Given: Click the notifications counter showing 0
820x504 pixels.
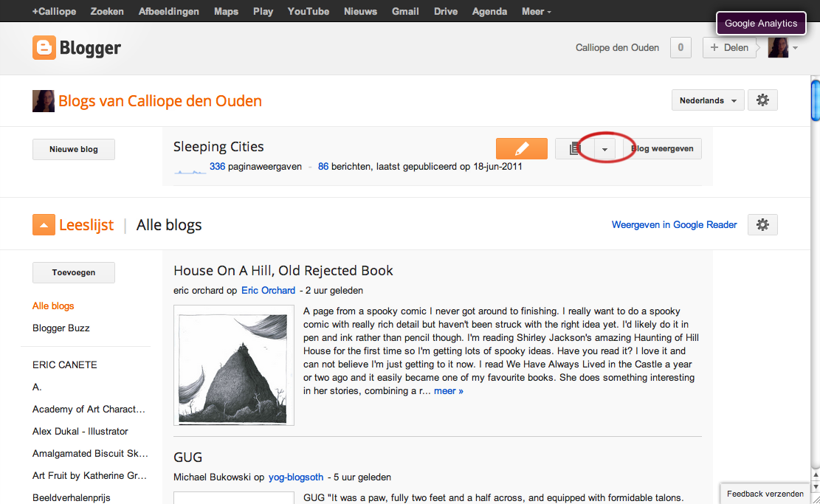Looking at the screenshot, I should 681,47.
